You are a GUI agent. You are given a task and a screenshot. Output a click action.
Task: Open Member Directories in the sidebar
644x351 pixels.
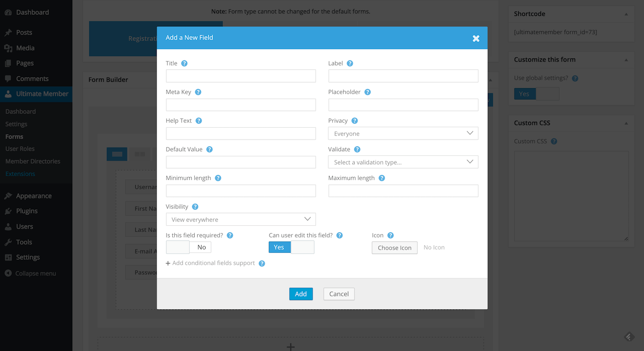point(33,161)
